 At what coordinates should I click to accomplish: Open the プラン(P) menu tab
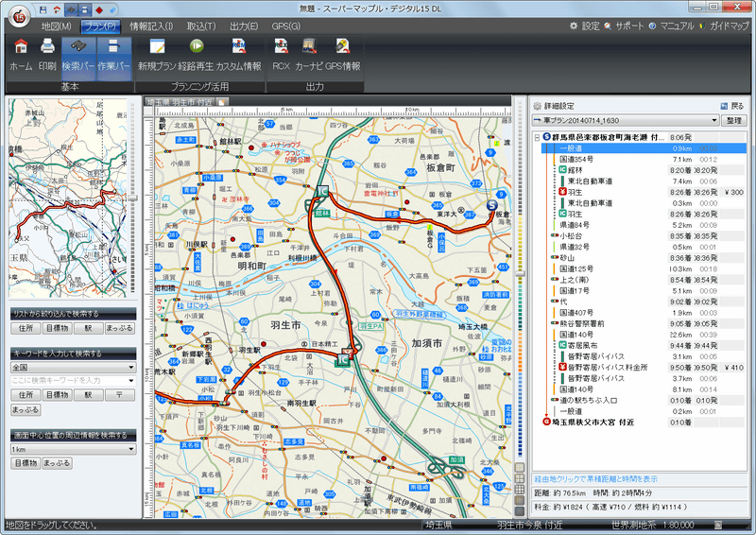tap(101, 26)
